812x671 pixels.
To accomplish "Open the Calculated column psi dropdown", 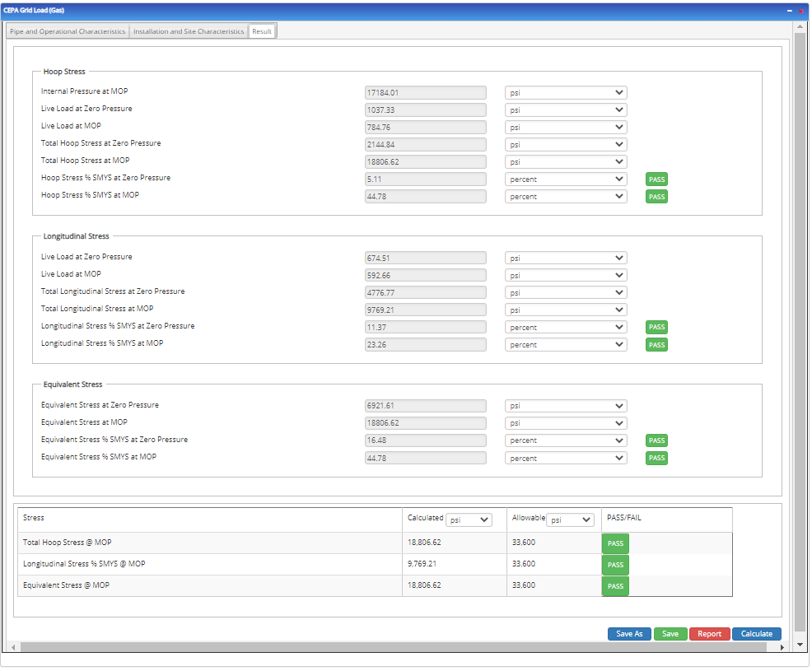I will tap(468, 520).
